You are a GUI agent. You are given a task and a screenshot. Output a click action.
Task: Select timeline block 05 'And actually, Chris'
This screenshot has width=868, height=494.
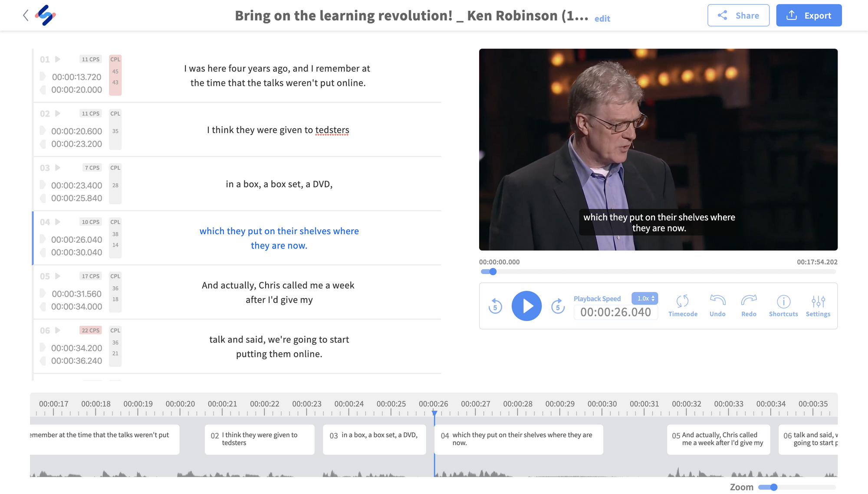click(718, 439)
